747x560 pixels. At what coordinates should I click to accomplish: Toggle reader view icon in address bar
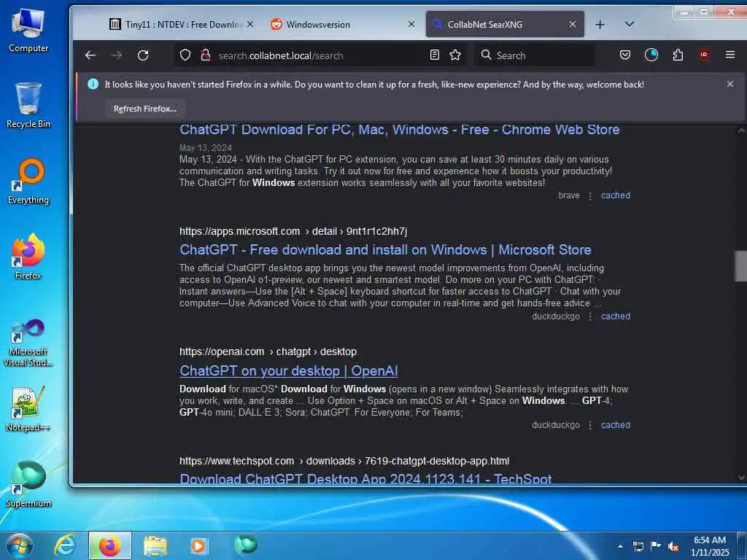click(x=435, y=55)
